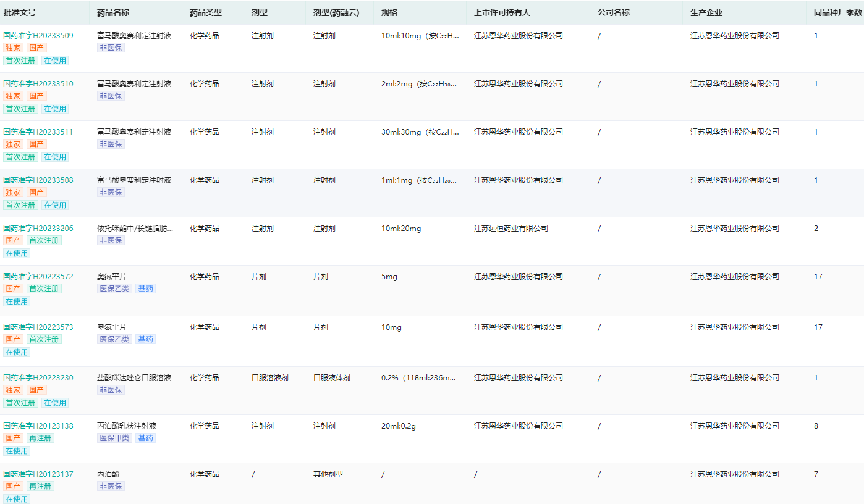The height and width of the screenshot is (504, 864).
Task: Click the 5mg specification cell
Action: point(389,277)
